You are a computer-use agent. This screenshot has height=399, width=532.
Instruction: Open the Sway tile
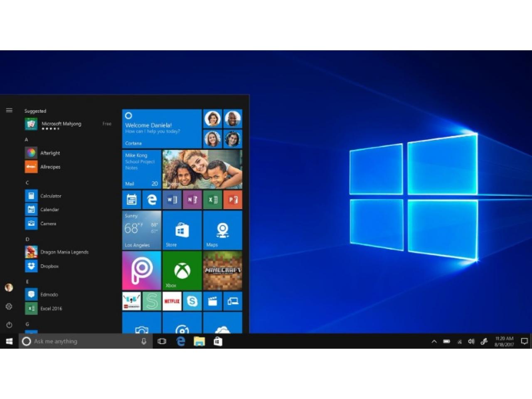coord(152,301)
